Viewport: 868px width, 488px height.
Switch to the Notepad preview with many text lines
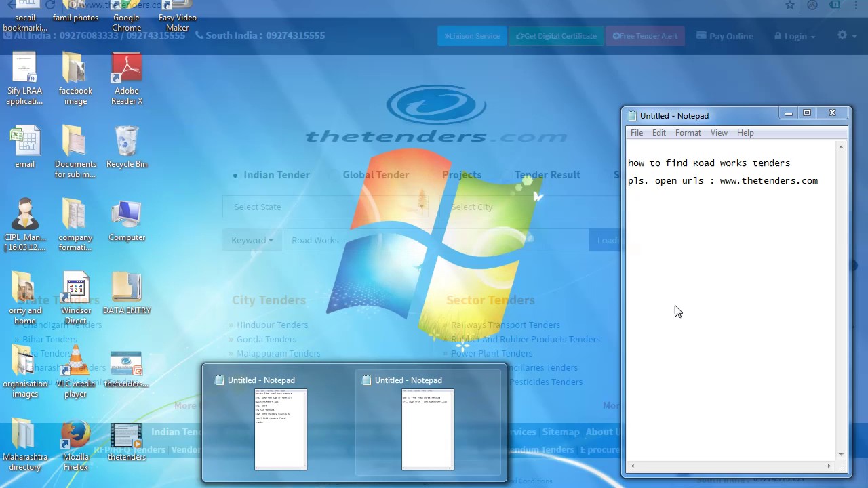[281, 422]
